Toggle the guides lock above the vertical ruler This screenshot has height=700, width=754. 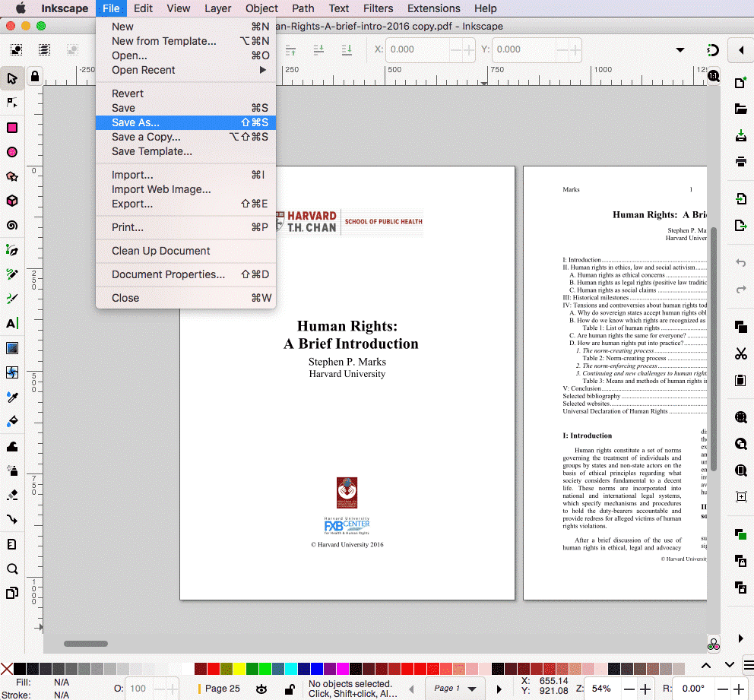[x=35, y=77]
